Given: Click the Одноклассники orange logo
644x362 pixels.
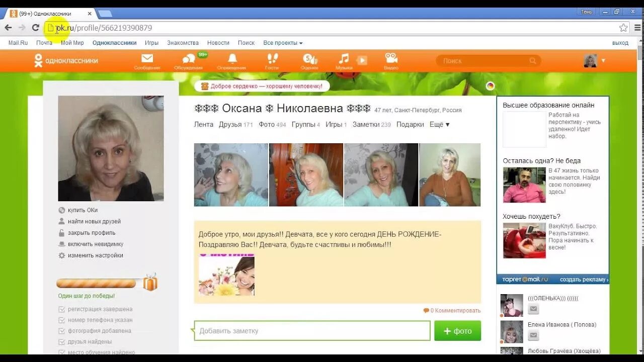Looking at the screenshot, I should 66,61.
